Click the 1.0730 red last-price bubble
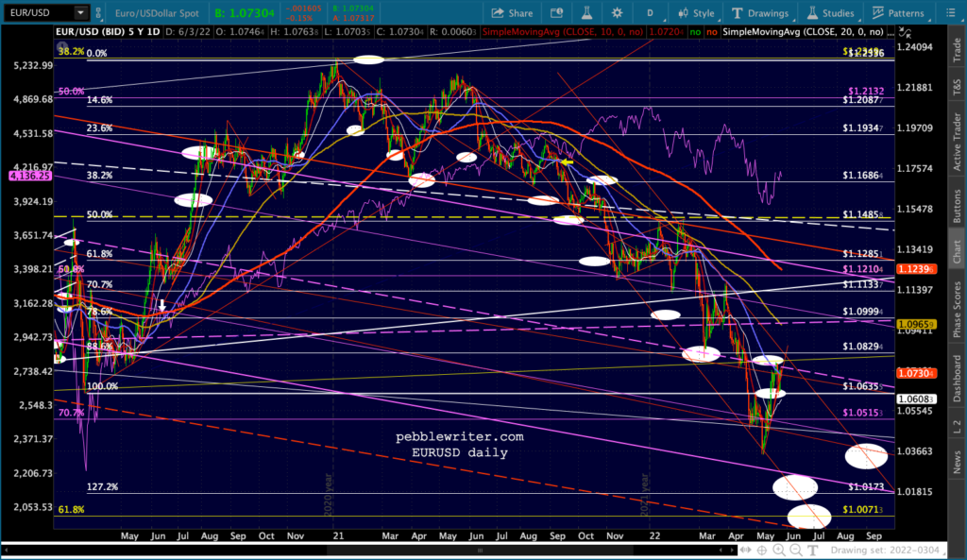The image size is (967, 560). pyautogui.click(x=916, y=373)
